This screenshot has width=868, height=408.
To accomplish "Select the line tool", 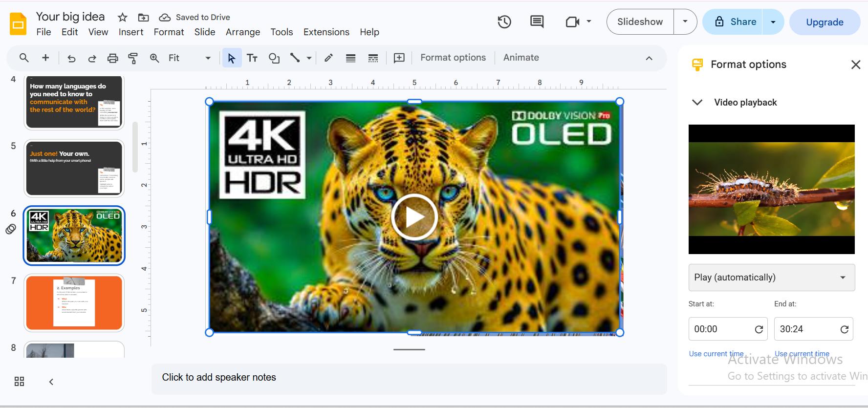I will click(295, 58).
